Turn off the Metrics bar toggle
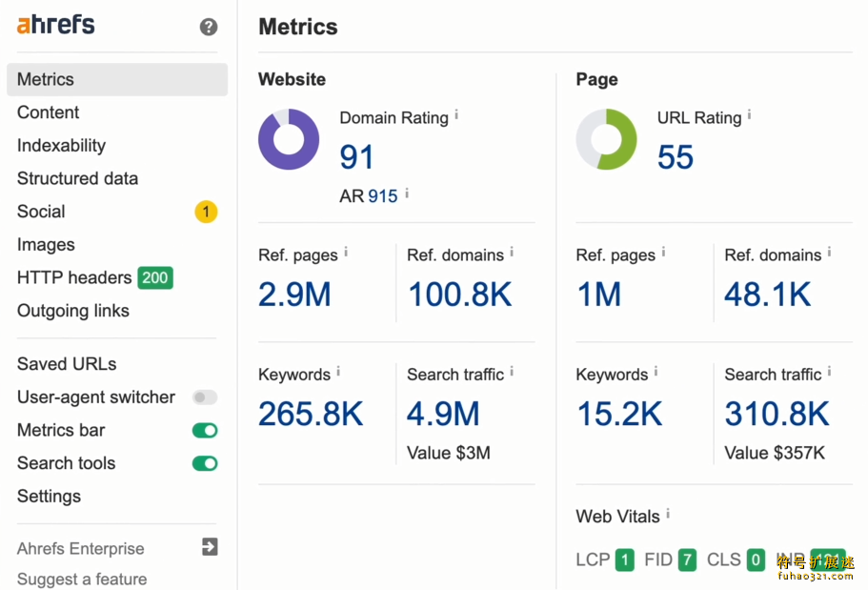The image size is (868, 590). click(x=205, y=431)
